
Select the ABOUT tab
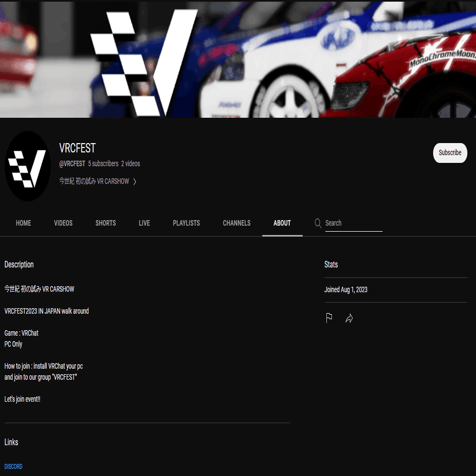[282, 223]
